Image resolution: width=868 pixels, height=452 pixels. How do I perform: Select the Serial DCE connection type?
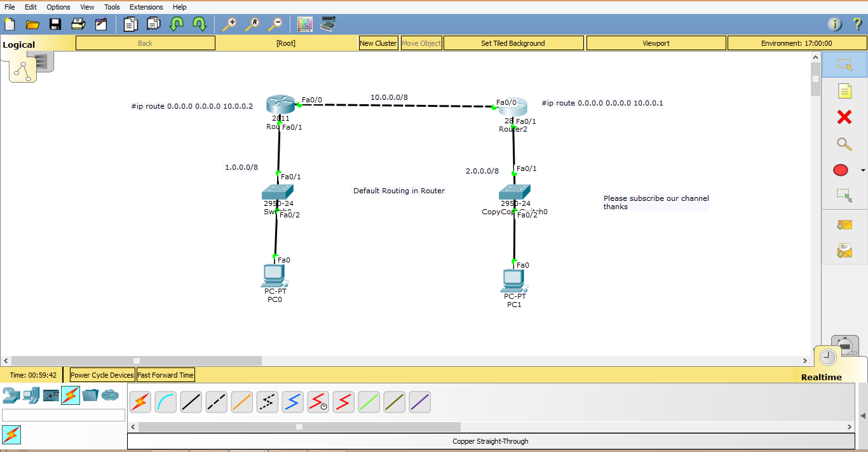pyautogui.click(x=318, y=402)
